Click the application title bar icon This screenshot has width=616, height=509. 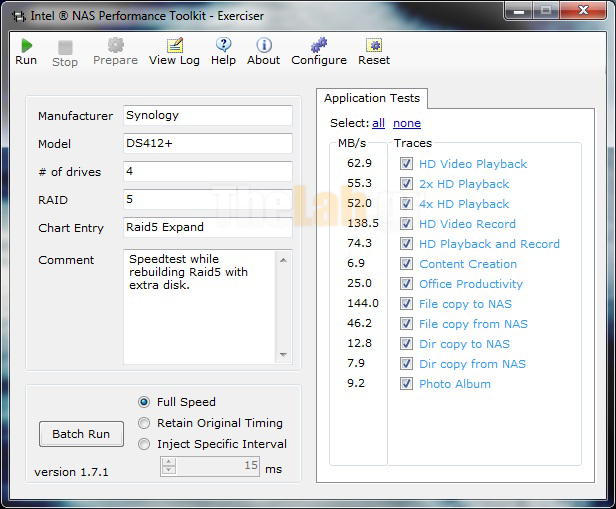pos(18,16)
